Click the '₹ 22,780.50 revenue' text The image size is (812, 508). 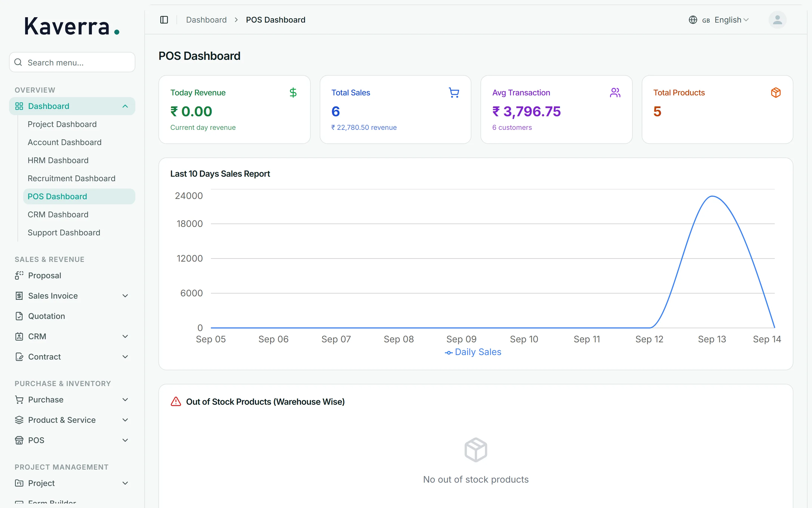[x=364, y=127]
